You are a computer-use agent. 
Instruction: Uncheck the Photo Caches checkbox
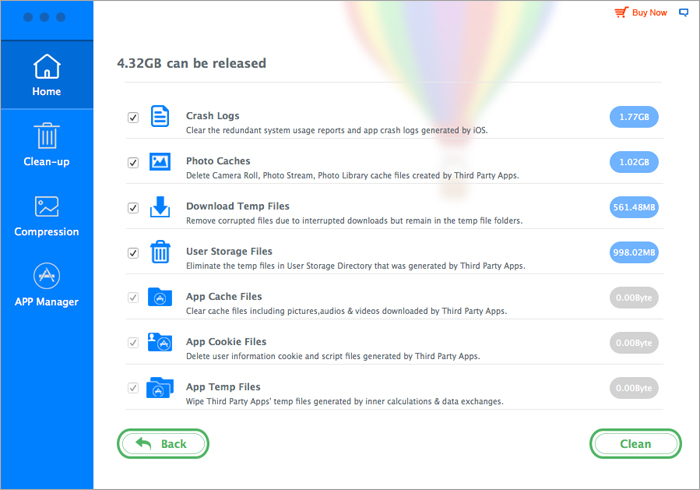coord(133,162)
